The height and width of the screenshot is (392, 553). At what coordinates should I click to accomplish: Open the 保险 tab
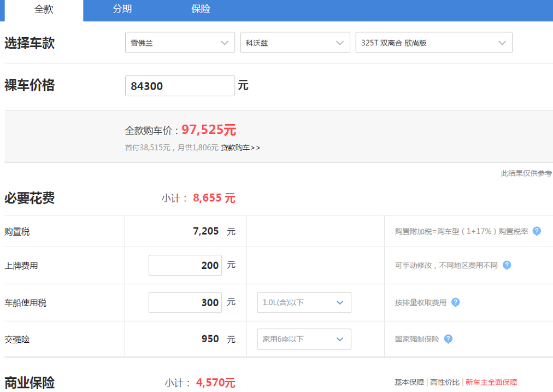tap(201, 9)
